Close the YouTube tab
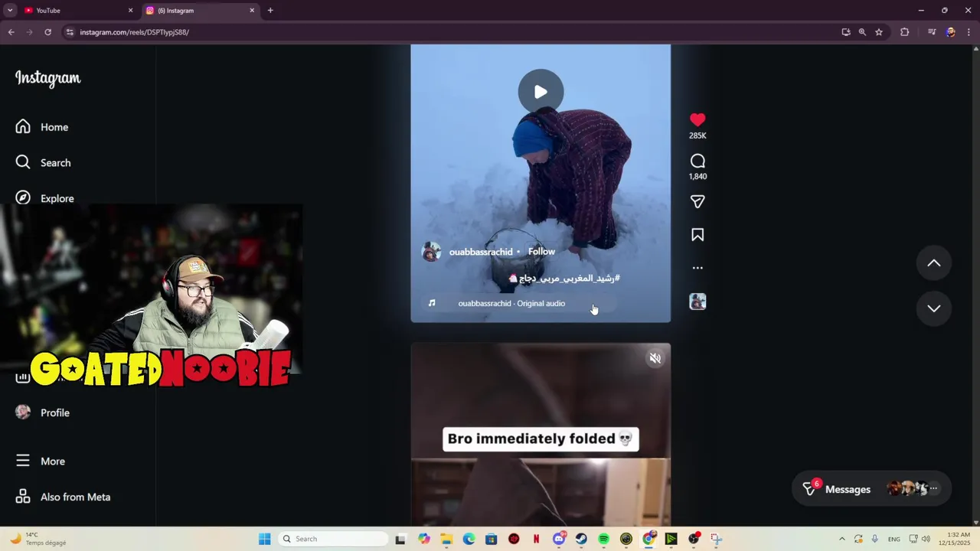The width and height of the screenshot is (980, 551). coord(130,11)
